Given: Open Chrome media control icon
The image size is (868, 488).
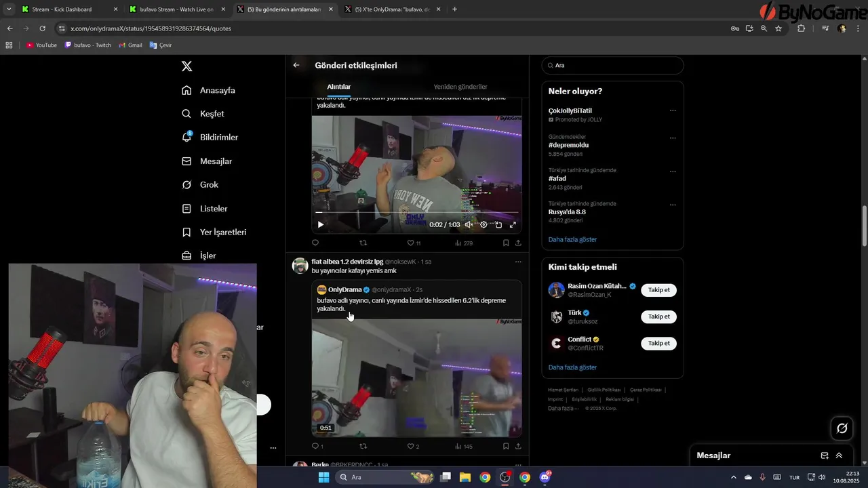Looking at the screenshot, I should (825, 28).
